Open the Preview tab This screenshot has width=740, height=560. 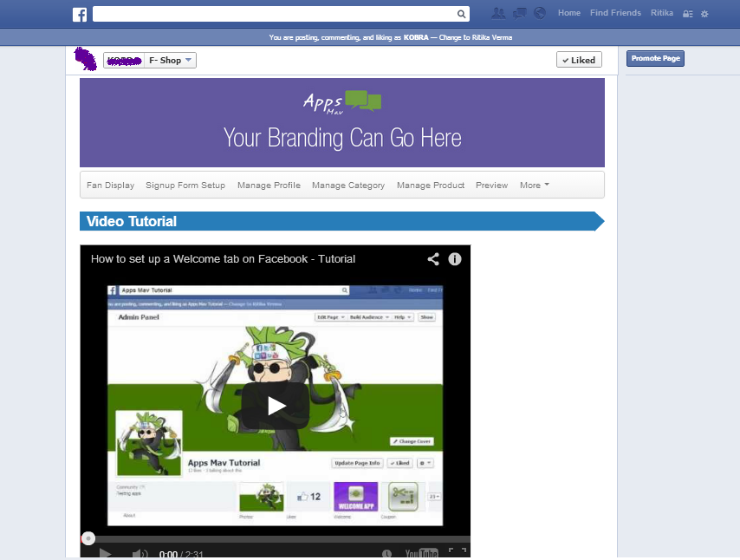(492, 186)
